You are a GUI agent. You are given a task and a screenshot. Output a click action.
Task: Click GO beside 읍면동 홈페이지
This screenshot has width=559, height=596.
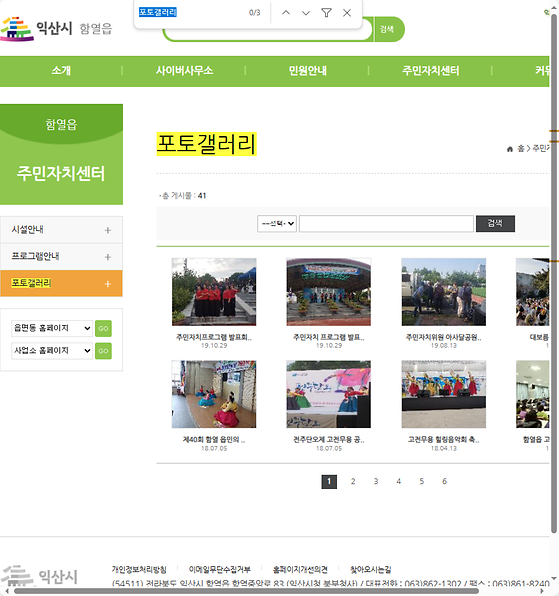pos(103,328)
